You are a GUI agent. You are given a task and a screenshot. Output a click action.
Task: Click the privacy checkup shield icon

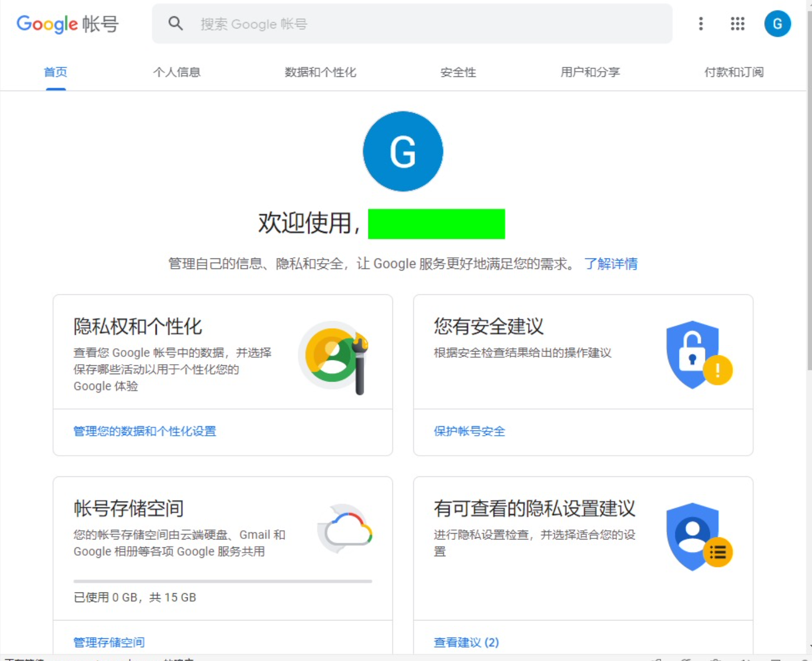click(698, 537)
